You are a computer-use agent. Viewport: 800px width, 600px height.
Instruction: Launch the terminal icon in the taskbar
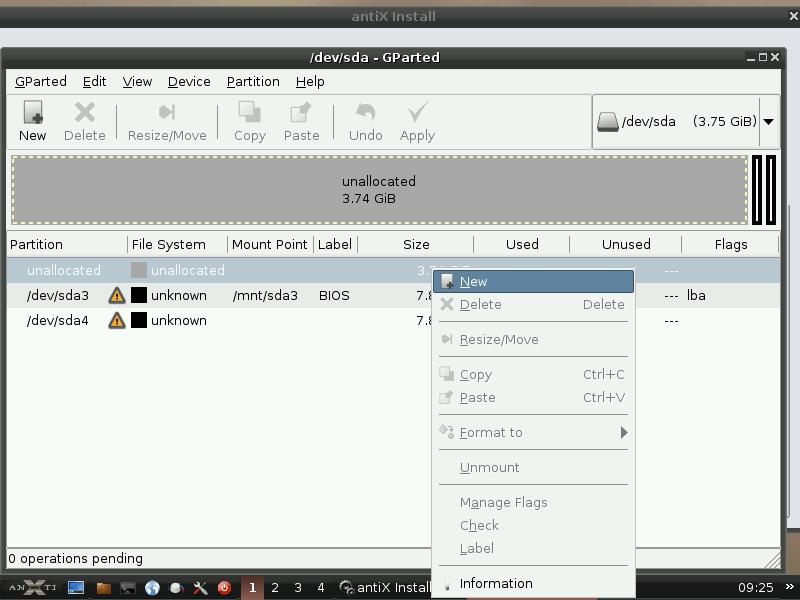click(128, 588)
